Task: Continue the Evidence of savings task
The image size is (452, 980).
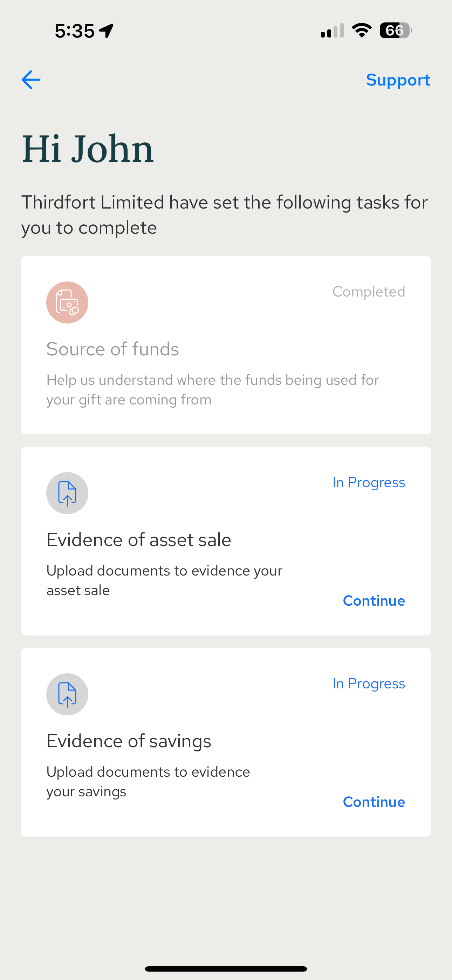Action: tap(374, 802)
